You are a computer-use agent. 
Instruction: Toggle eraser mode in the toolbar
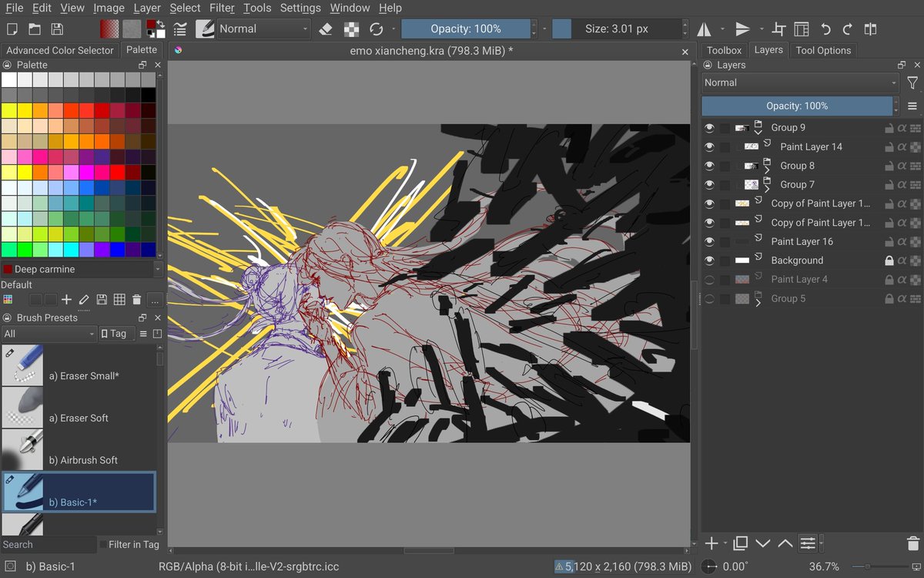(x=325, y=29)
